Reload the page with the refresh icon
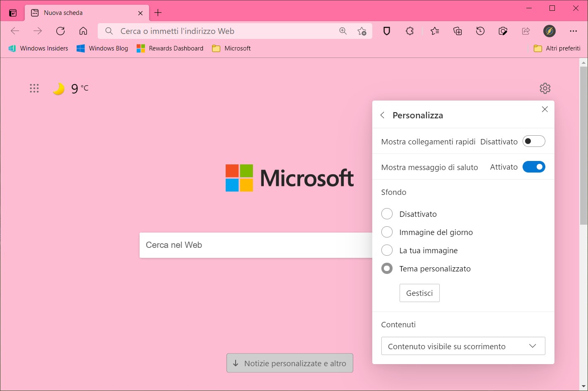The image size is (588, 391). pos(60,31)
